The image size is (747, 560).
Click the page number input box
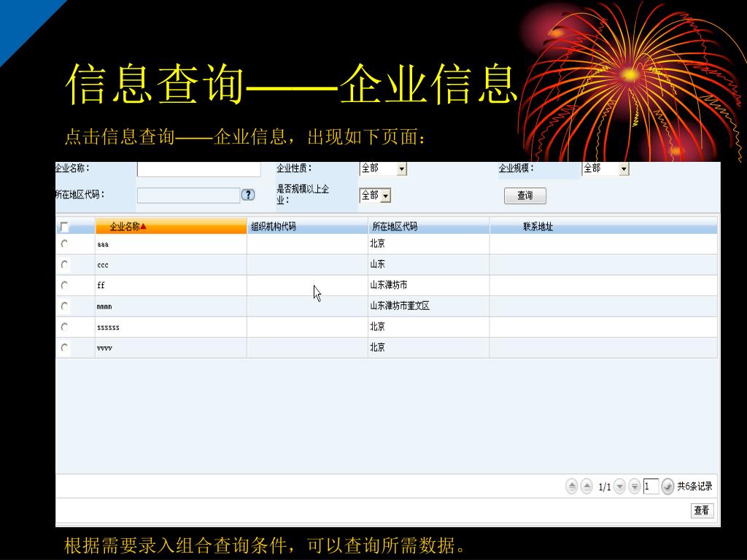[651, 486]
